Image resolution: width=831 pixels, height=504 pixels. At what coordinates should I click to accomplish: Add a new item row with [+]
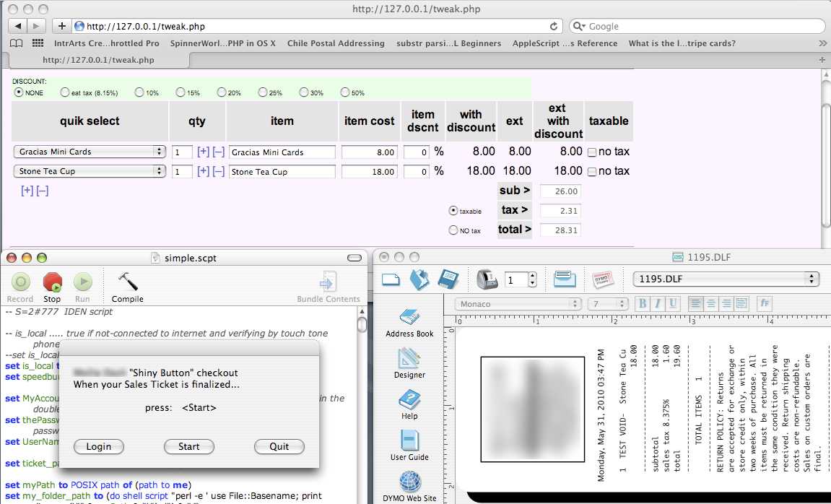point(27,191)
